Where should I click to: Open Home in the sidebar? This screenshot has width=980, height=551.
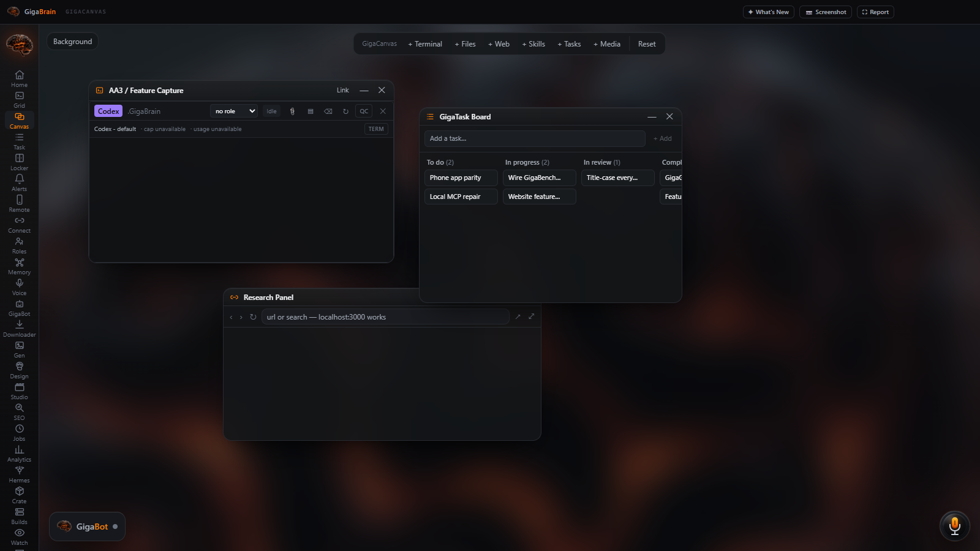pos(19,78)
